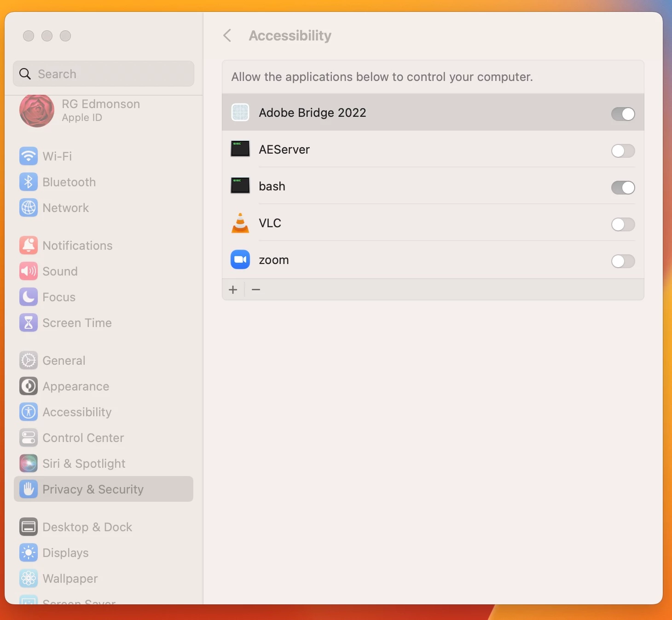Click the Accessibility page title
The width and height of the screenshot is (672, 620).
[x=290, y=35]
